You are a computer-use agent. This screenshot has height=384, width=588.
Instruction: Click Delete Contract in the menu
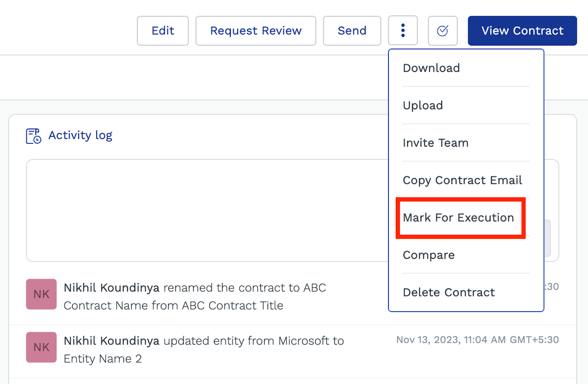click(449, 293)
